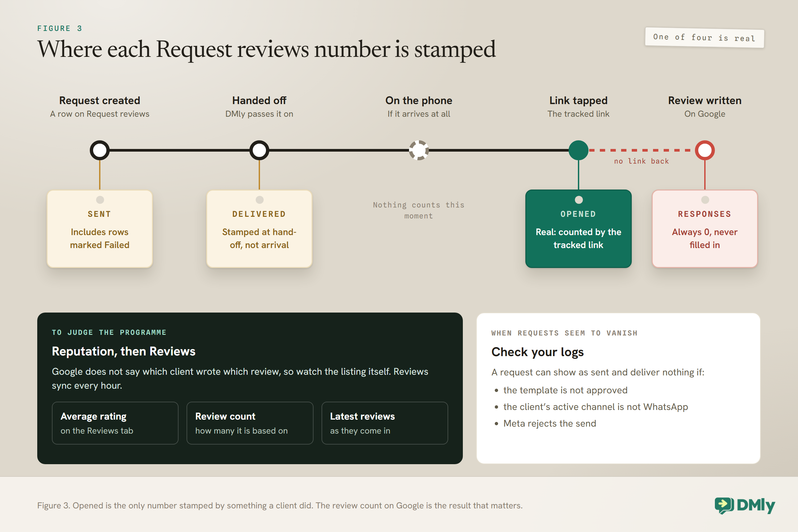
Task: Click 'Request created' stage heading
Action: (x=99, y=100)
